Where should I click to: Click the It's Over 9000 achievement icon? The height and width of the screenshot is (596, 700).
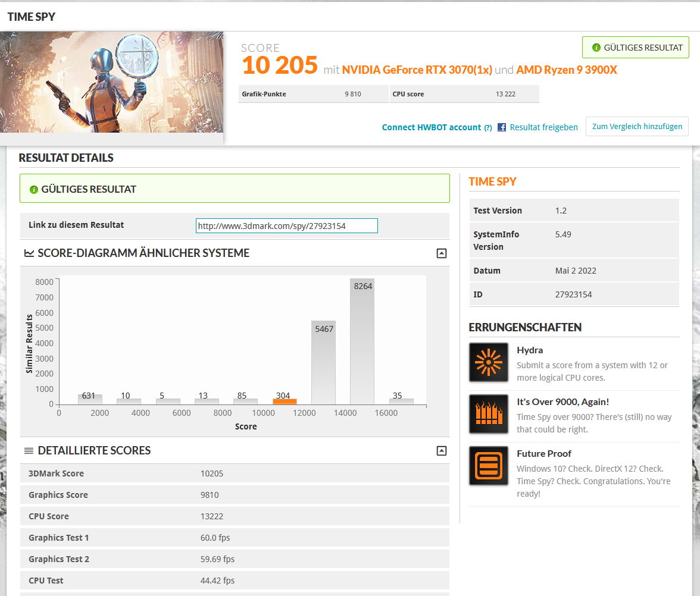(x=488, y=414)
